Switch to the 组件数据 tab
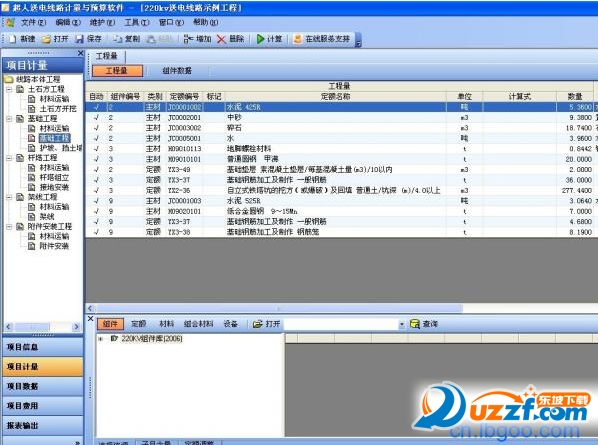Viewport: 598px width, 445px height. [177, 71]
